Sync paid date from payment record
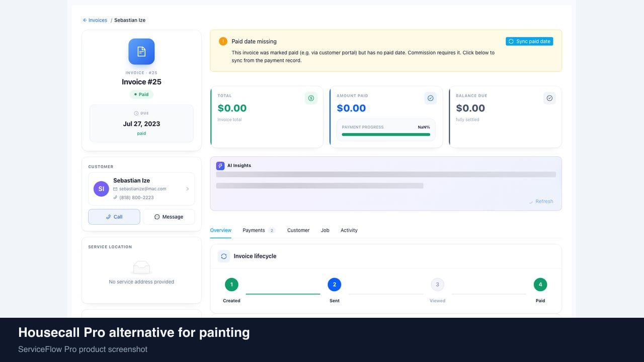Image resolution: width=644 pixels, height=362 pixels. 529,41
